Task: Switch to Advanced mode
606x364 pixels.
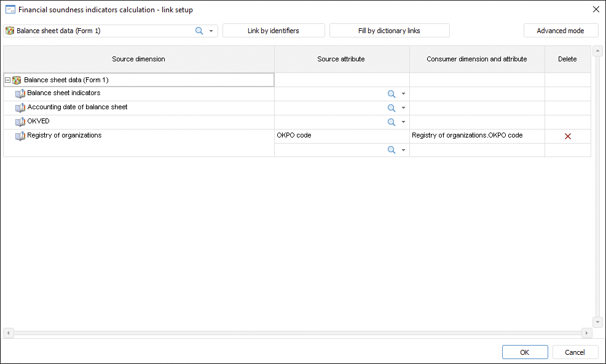Action: pos(561,31)
